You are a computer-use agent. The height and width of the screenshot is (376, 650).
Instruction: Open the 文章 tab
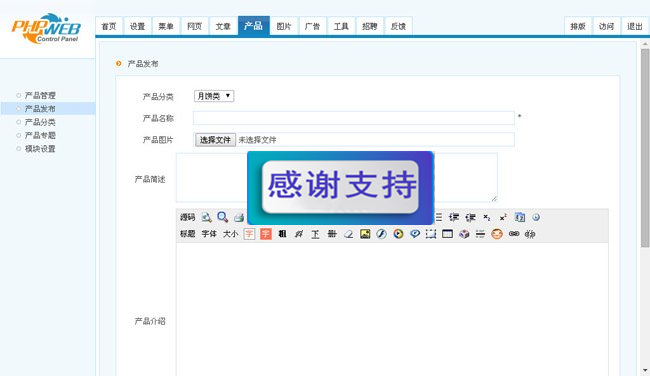[223, 26]
